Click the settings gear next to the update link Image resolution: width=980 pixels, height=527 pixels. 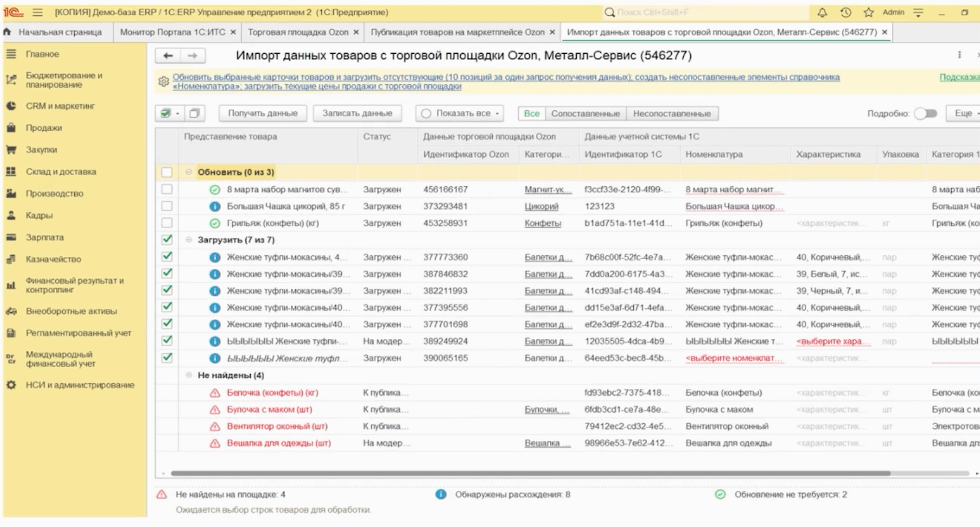pyautogui.click(x=164, y=82)
